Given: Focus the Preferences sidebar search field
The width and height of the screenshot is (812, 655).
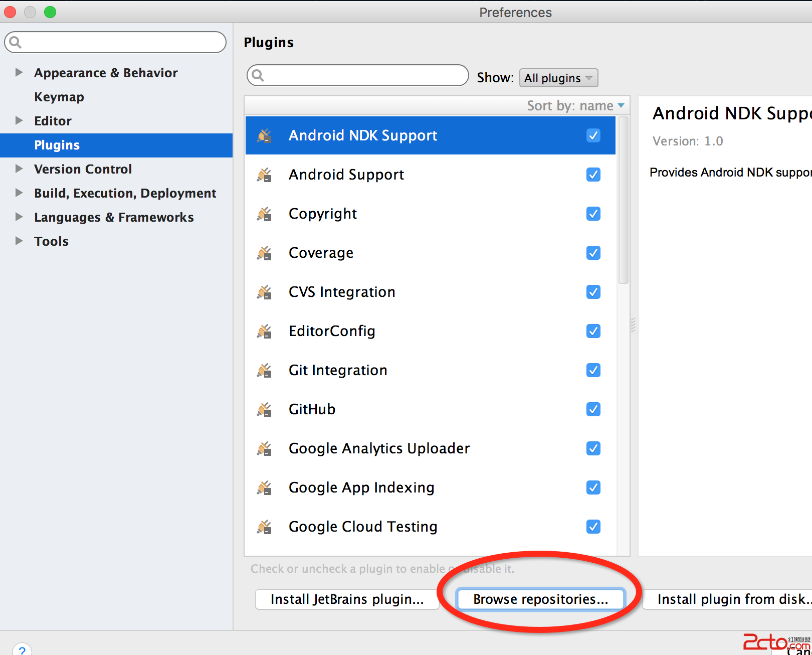Looking at the screenshot, I should tap(120, 42).
